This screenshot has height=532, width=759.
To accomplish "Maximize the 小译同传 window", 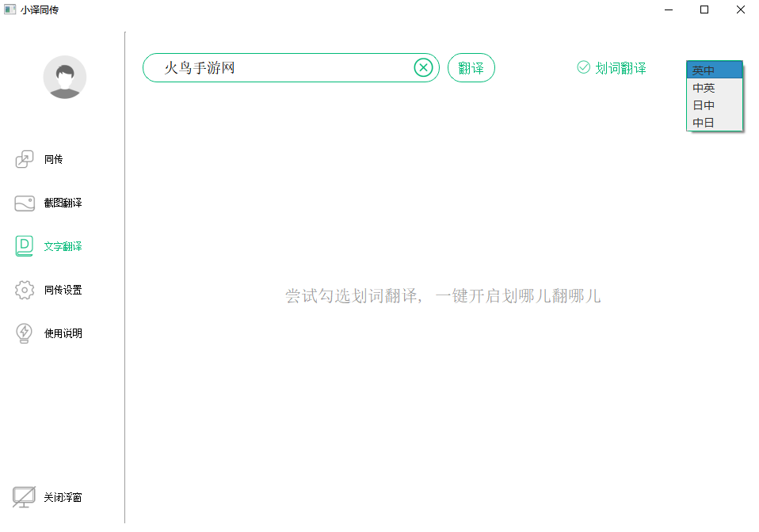I will [704, 9].
